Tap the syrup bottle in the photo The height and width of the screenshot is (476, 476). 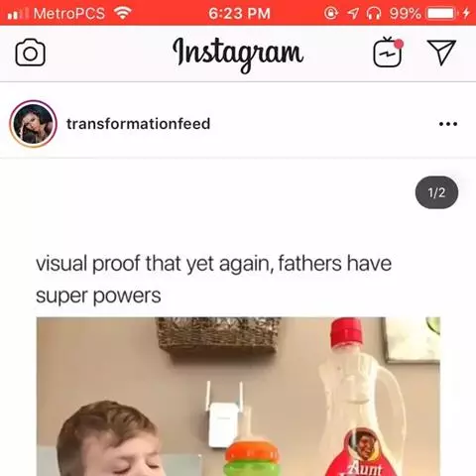pyautogui.click(x=362, y=397)
